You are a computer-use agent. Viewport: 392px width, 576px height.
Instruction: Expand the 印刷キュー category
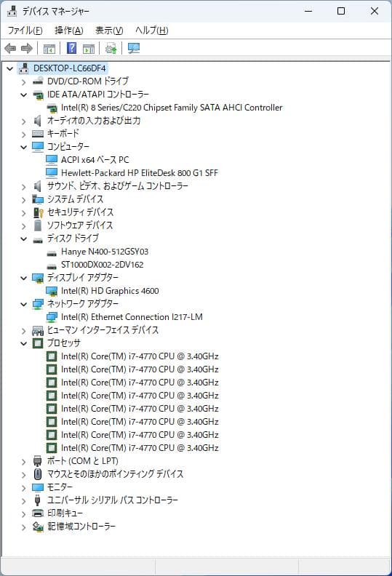(24, 514)
